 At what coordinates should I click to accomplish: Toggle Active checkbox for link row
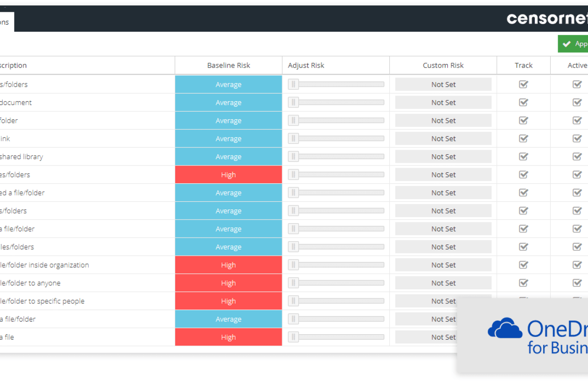tap(577, 138)
